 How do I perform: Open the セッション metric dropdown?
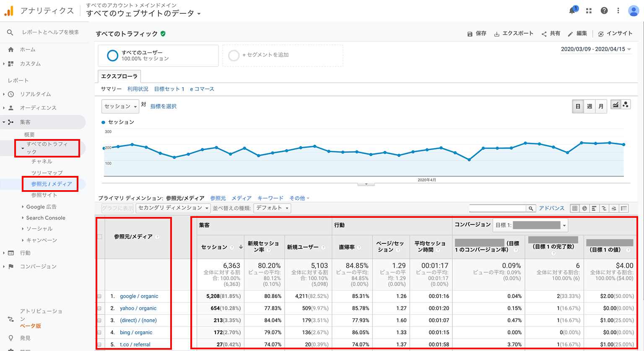120,106
